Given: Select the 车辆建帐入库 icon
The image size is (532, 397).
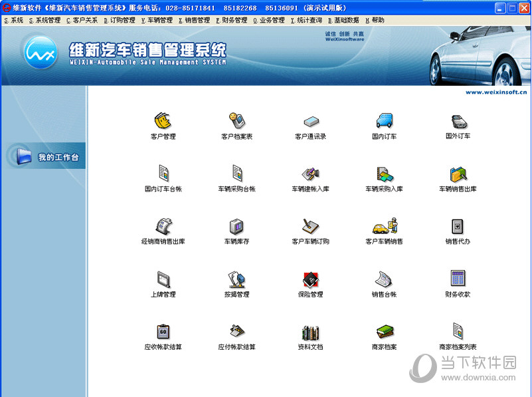Looking at the screenshot, I should point(311,174).
